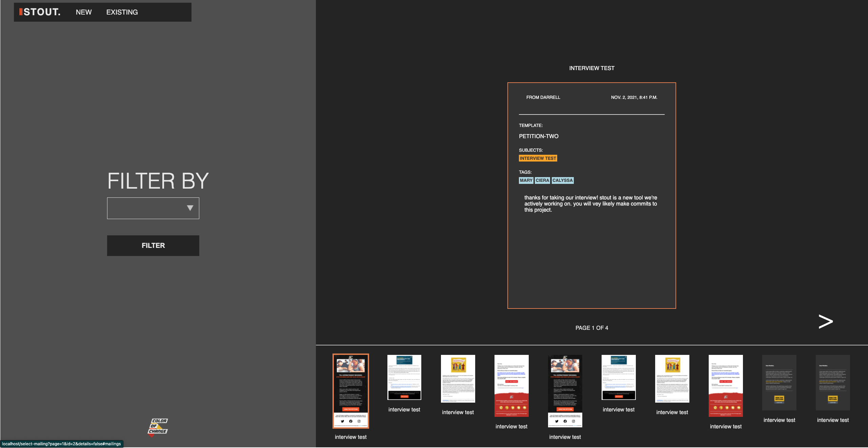Click the MARY tag
The image size is (868, 448).
(x=526, y=180)
